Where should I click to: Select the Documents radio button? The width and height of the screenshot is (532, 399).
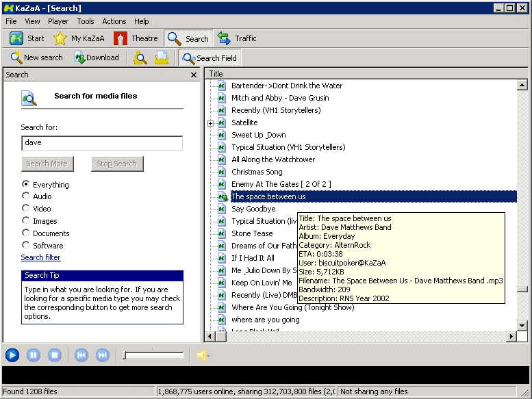pos(25,233)
